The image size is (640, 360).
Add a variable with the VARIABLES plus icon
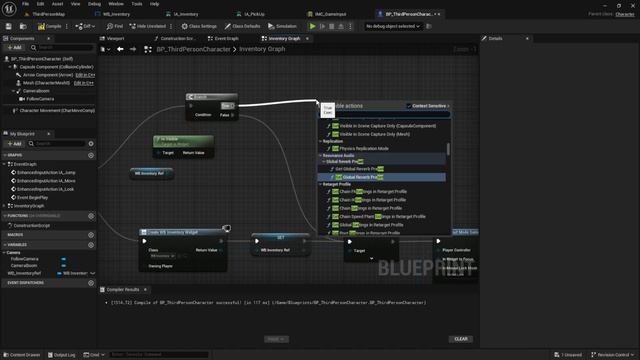point(91,245)
